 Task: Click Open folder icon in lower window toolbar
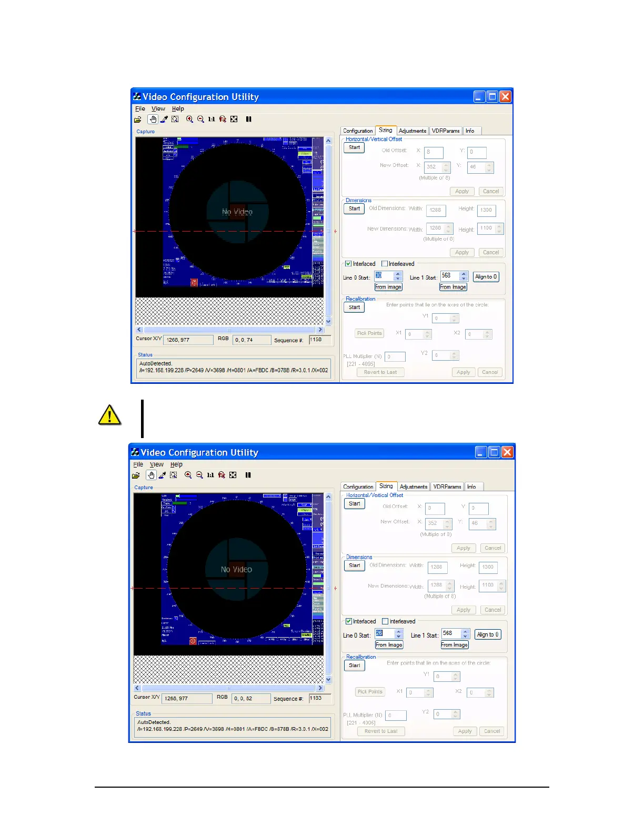[x=136, y=475]
